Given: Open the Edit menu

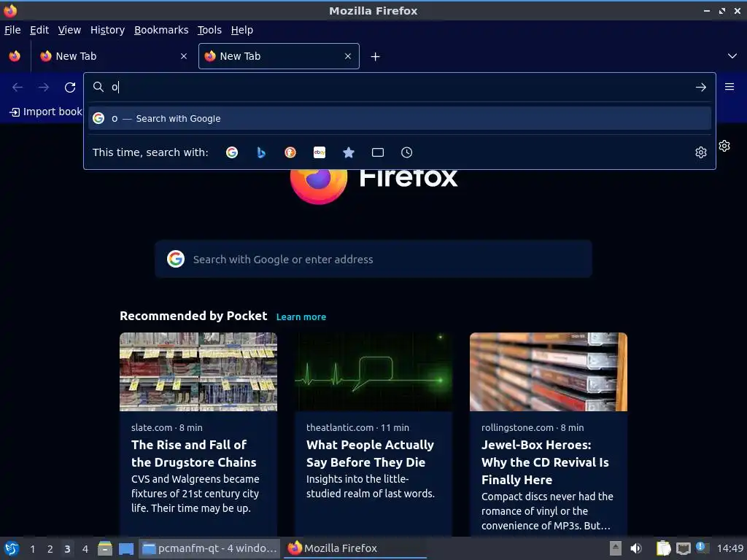Looking at the screenshot, I should (x=39, y=30).
